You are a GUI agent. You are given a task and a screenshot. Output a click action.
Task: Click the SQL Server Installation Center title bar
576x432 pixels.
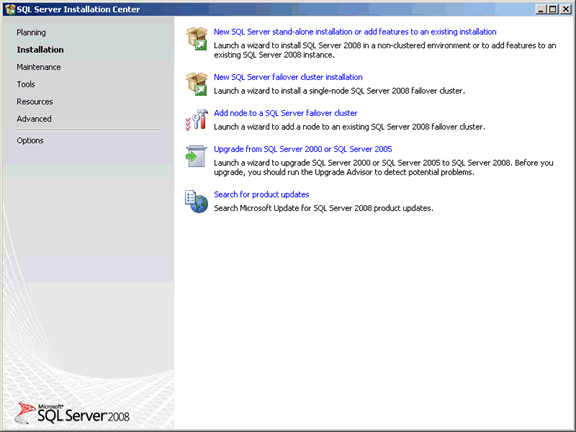(288, 9)
